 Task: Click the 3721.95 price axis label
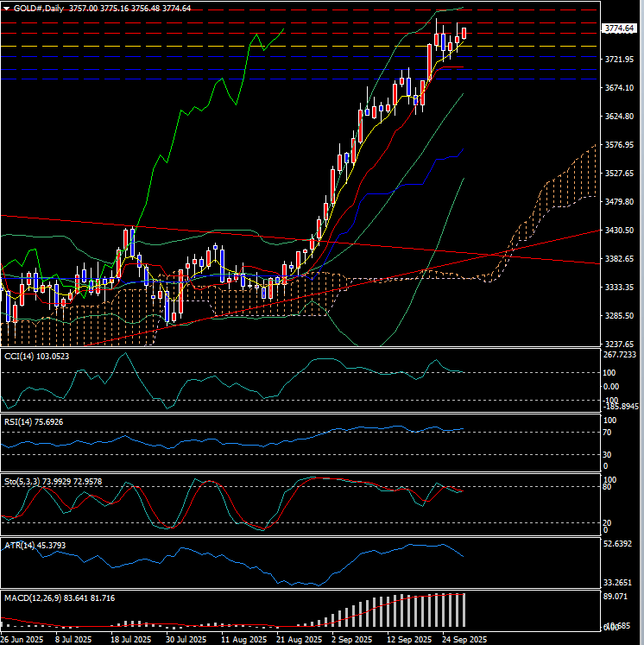click(620, 60)
